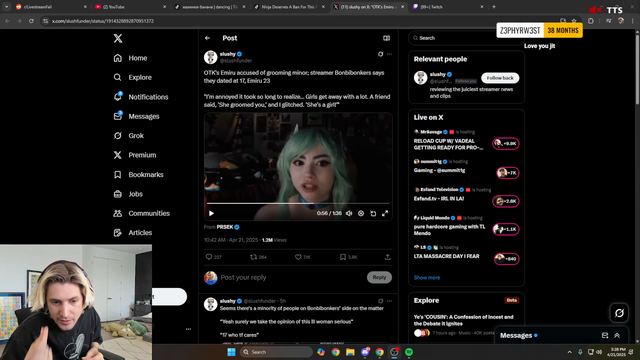Open Premium in sidebar

coord(135,155)
